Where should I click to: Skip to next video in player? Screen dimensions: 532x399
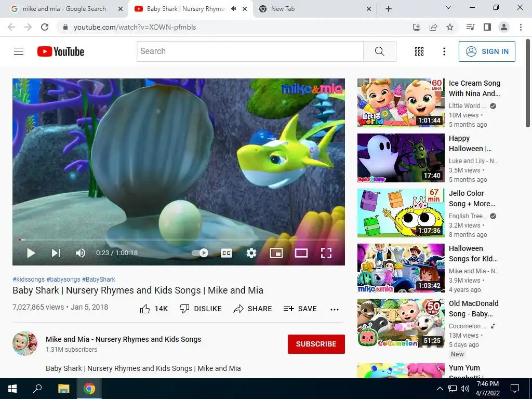pyautogui.click(x=56, y=253)
